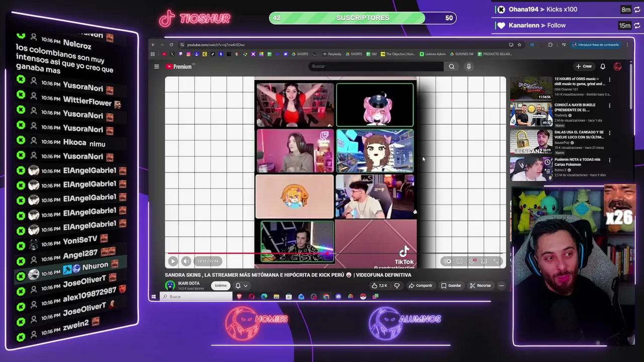Open The Objective bookmark
This screenshot has height=362, width=644.
(398, 54)
